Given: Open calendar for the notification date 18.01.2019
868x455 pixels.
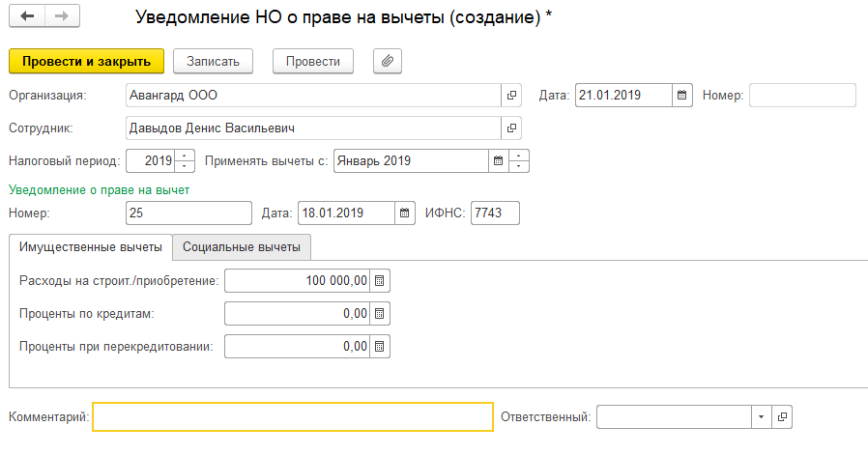Looking at the screenshot, I should (x=407, y=213).
